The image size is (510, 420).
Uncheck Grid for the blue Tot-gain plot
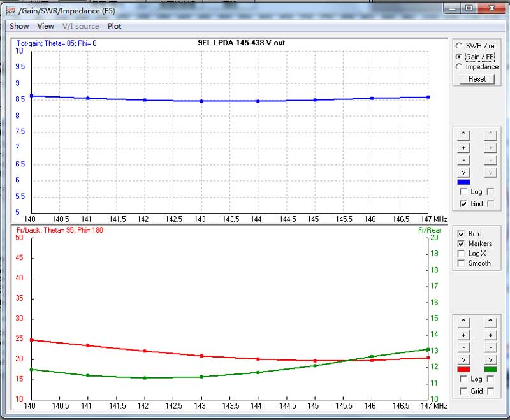[x=463, y=204]
